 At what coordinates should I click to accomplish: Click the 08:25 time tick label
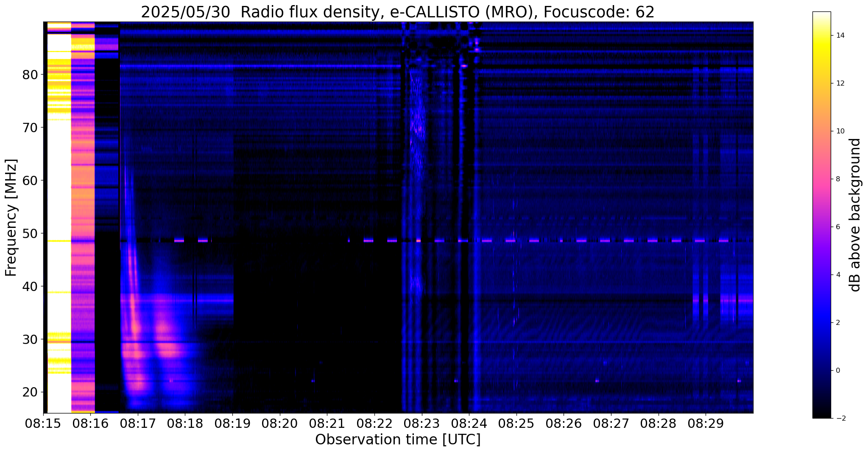516,423
